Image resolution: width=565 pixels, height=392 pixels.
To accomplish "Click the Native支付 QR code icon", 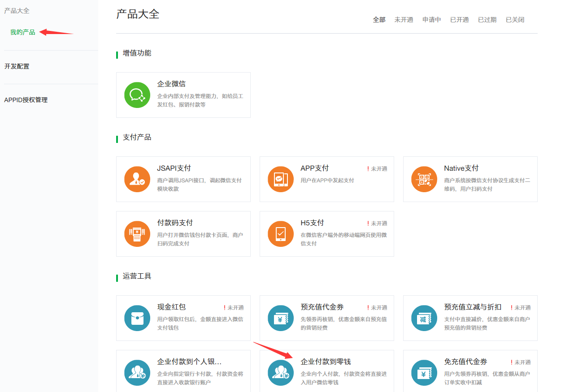I will pos(424,179).
